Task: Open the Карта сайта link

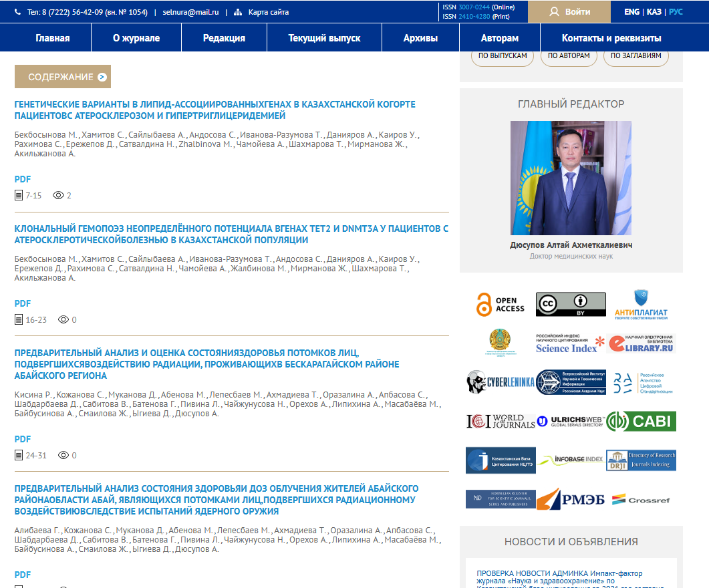Action: (x=268, y=12)
